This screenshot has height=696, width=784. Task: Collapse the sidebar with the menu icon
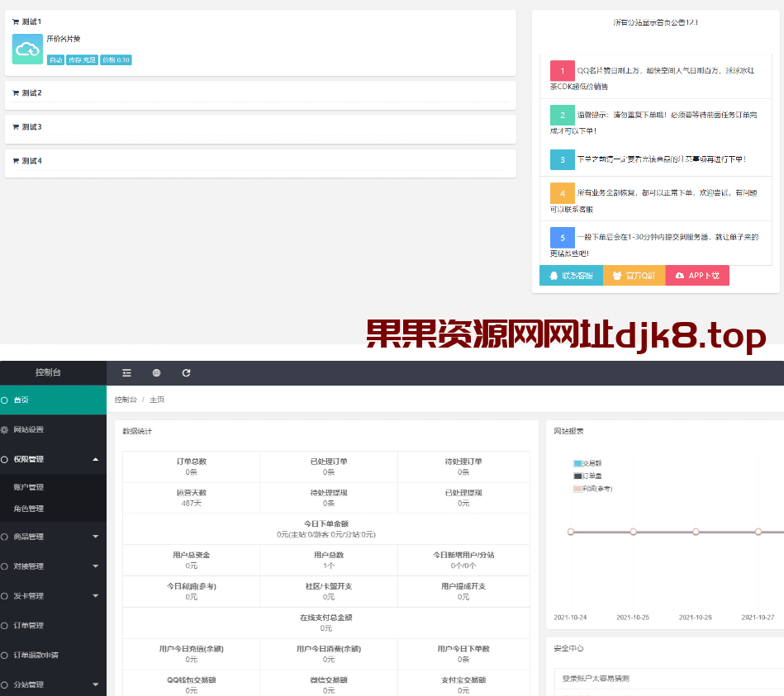click(126, 373)
